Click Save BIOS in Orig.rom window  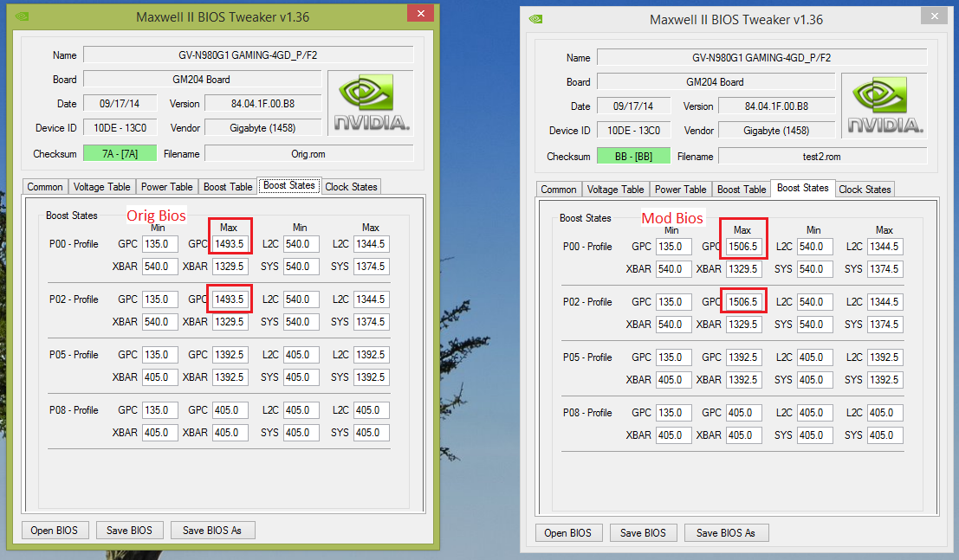pos(129,530)
